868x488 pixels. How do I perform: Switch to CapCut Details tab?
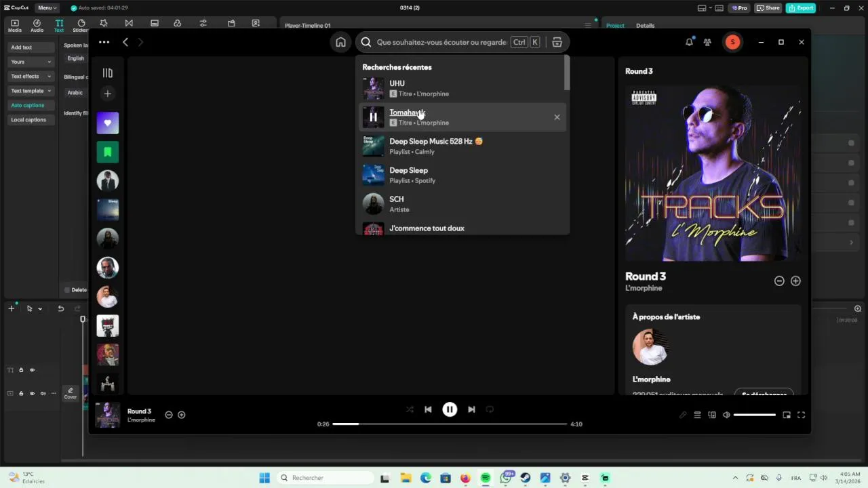click(645, 26)
